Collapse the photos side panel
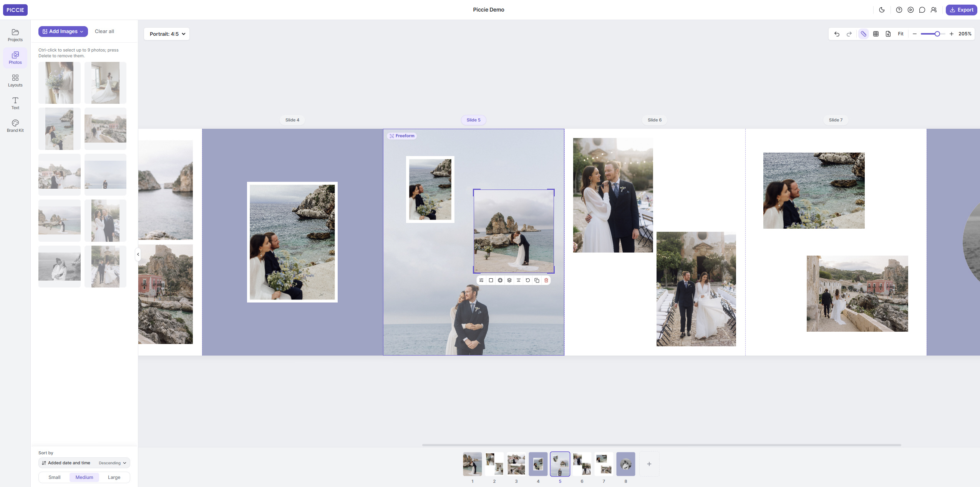 (x=138, y=254)
